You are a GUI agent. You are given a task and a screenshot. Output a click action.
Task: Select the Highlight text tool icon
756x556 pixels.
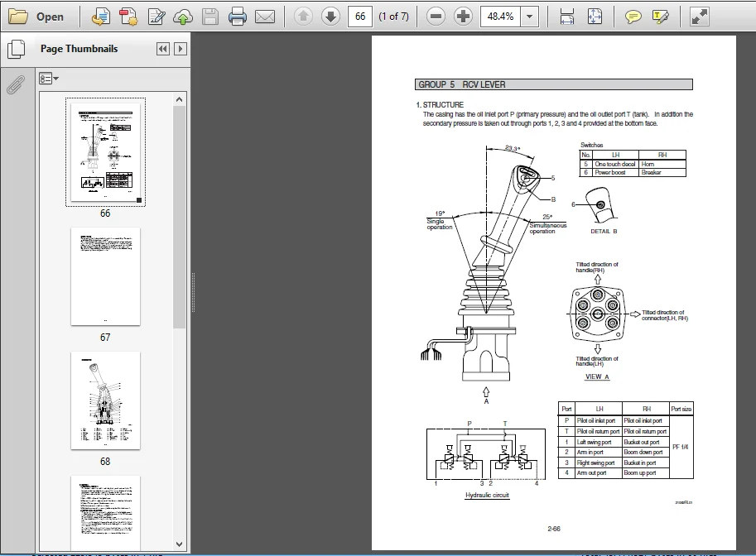[x=660, y=17]
